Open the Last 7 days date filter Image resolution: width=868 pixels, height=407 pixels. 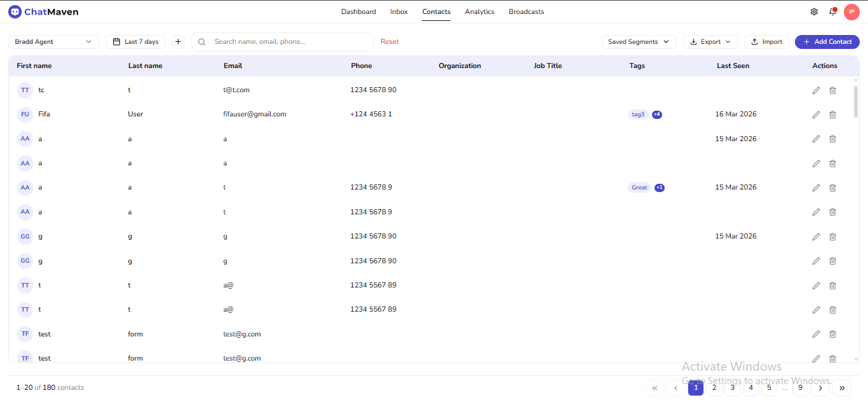(135, 41)
